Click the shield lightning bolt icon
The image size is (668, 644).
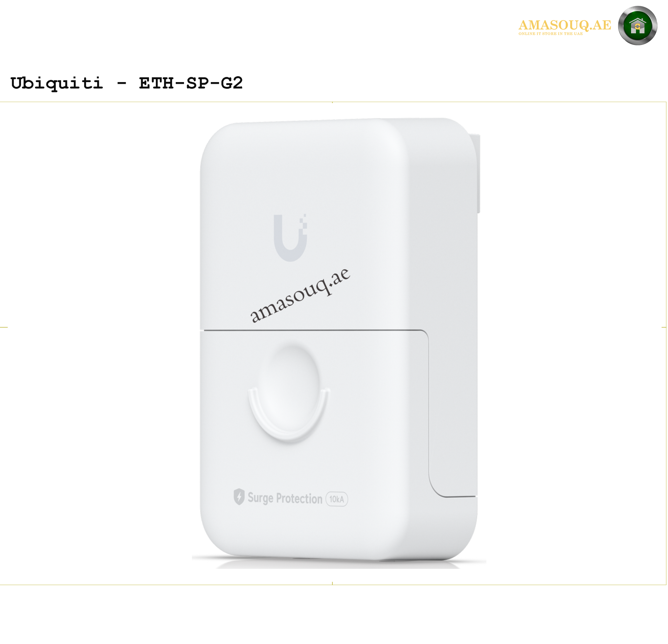pyautogui.click(x=239, y=497)
